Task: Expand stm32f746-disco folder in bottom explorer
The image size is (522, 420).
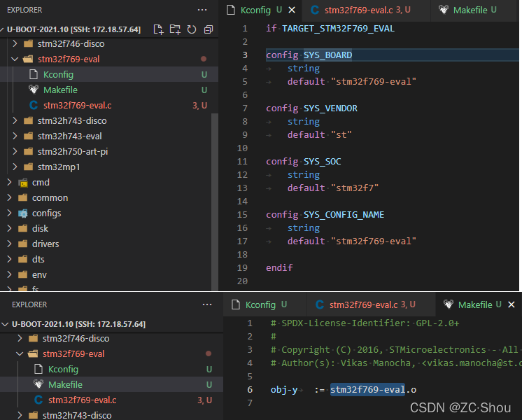Action: [x=20, y=338]
